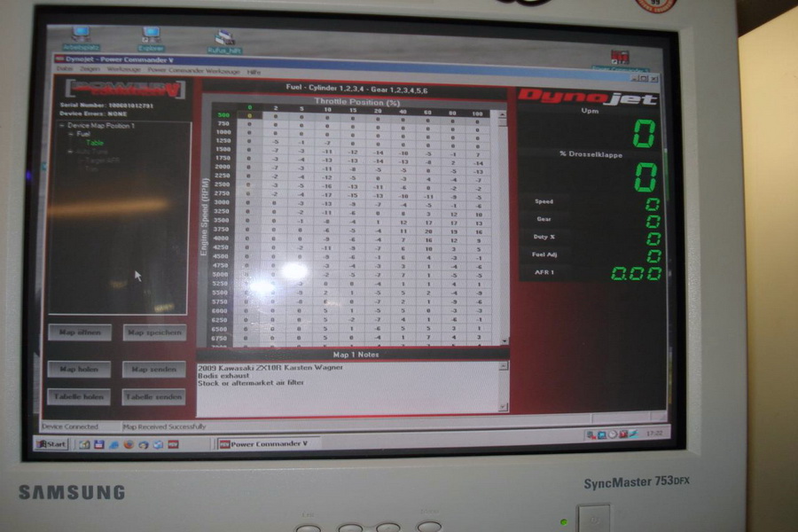Open the Datei menu

click(65, 69)
